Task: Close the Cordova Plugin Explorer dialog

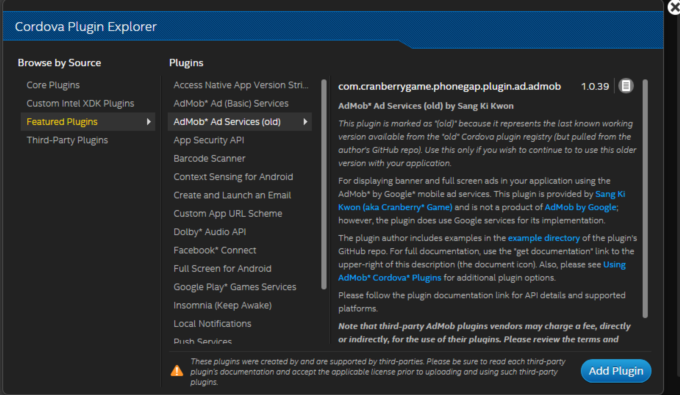Action: (x=674, y=7)
